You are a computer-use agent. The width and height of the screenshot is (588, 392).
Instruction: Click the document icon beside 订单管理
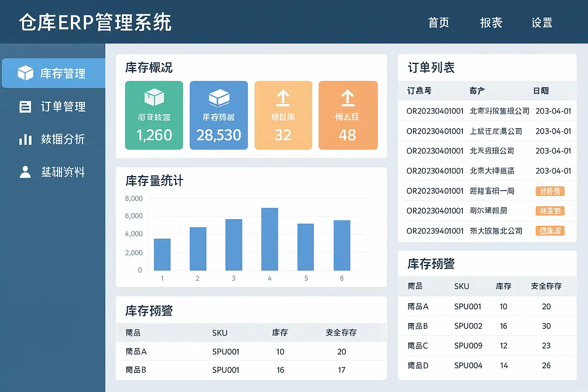[25, 107]
